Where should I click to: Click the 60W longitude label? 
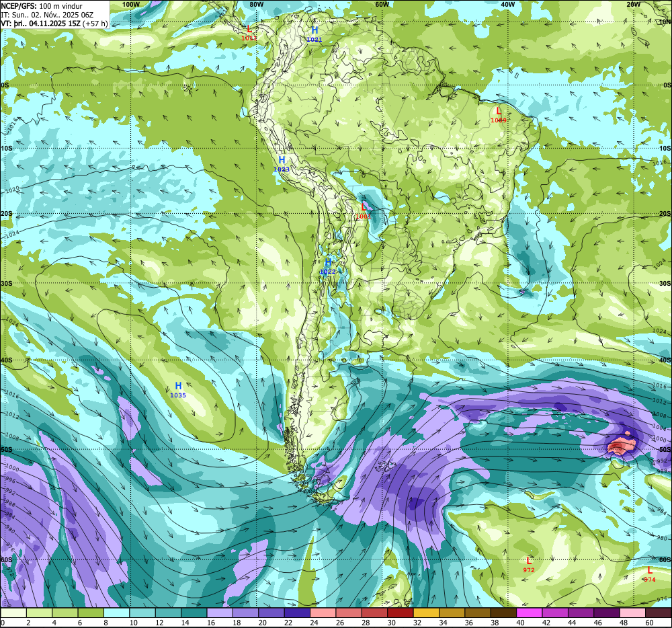(382, 4)
